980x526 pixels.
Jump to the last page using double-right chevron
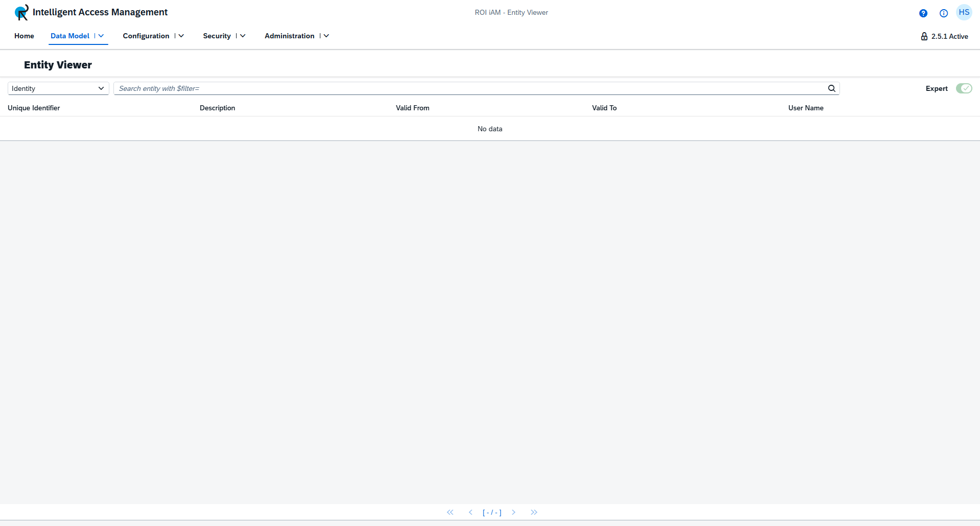click(x=534, y=512)
